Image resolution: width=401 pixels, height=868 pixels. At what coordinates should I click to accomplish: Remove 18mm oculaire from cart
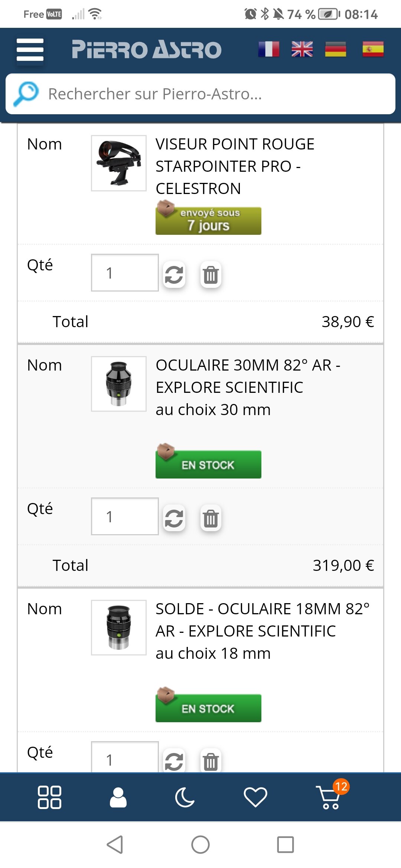pos(211,761)
